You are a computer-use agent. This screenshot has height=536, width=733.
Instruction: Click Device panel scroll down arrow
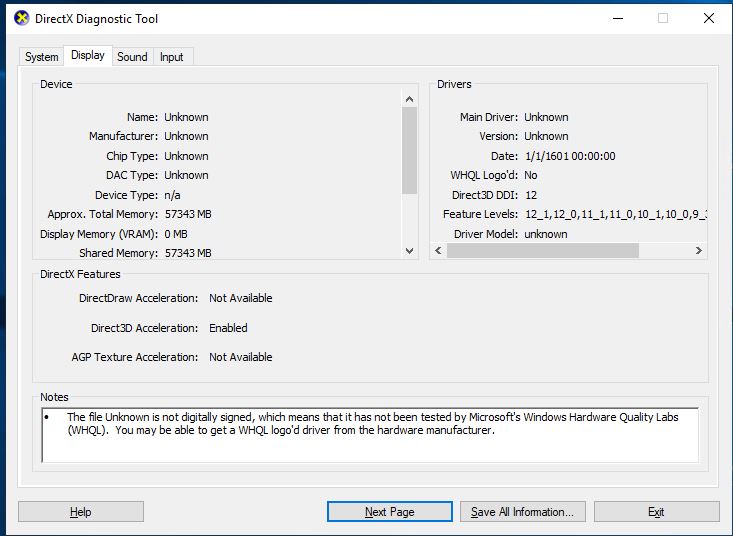coord(410,251)
